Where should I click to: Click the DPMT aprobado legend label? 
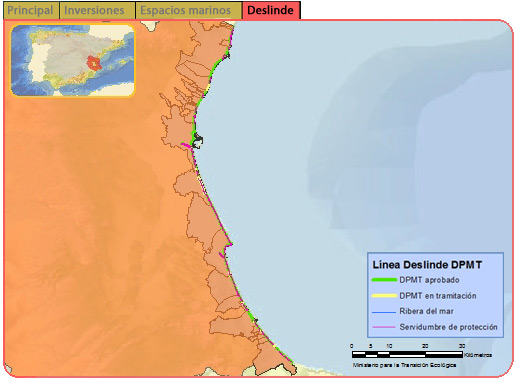pyautogui.click(x=429, y=280)
